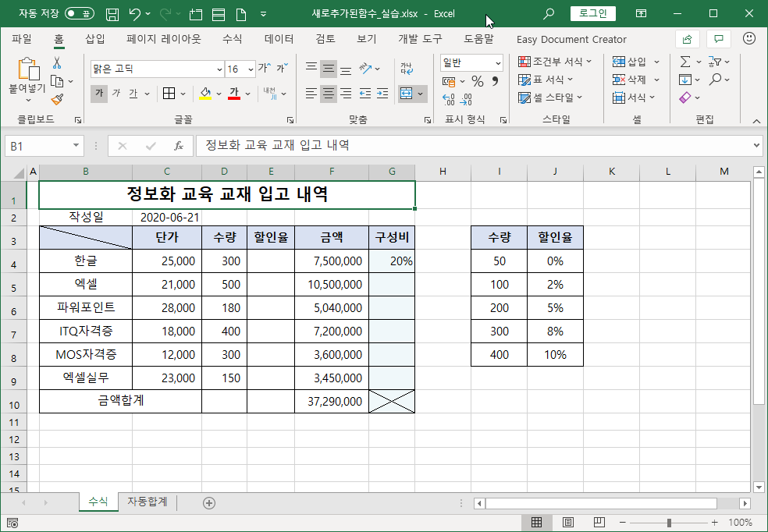This screenshot has width=768, height=532.
Task: Toggle bold formatting
Action: (x=99, y=93)
